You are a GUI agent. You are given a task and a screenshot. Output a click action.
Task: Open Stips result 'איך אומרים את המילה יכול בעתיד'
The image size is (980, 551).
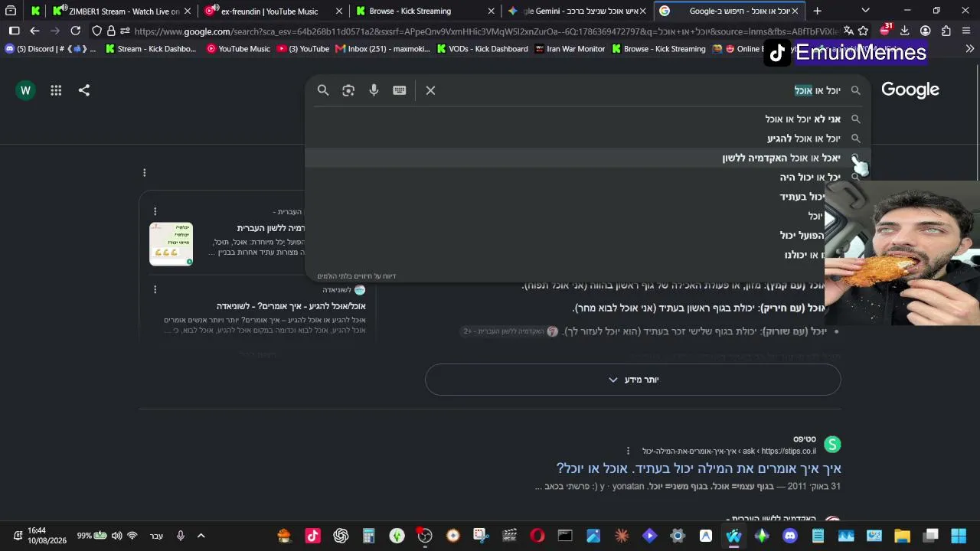pyautogui.click(x=699, y=468)
